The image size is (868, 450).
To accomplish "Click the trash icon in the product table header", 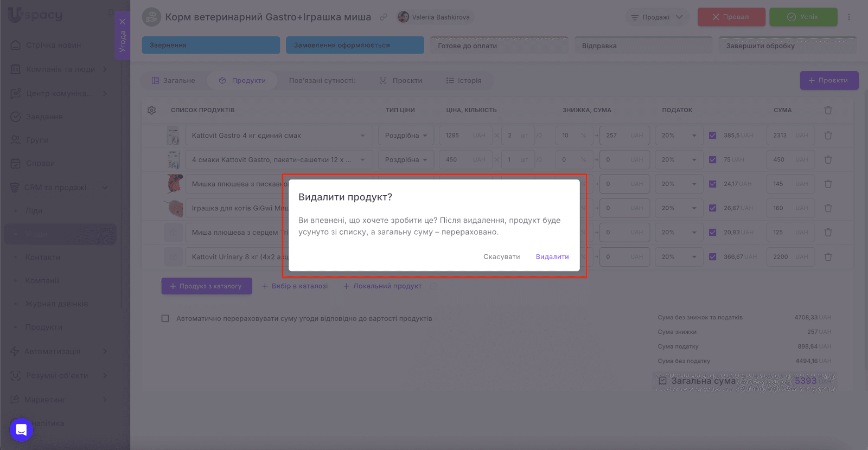I will pos(828,110).
